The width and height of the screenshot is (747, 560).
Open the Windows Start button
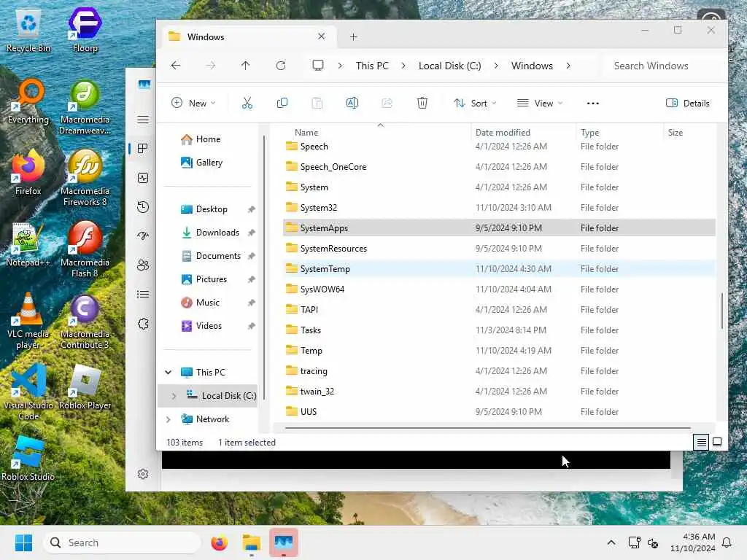point(23,542)
